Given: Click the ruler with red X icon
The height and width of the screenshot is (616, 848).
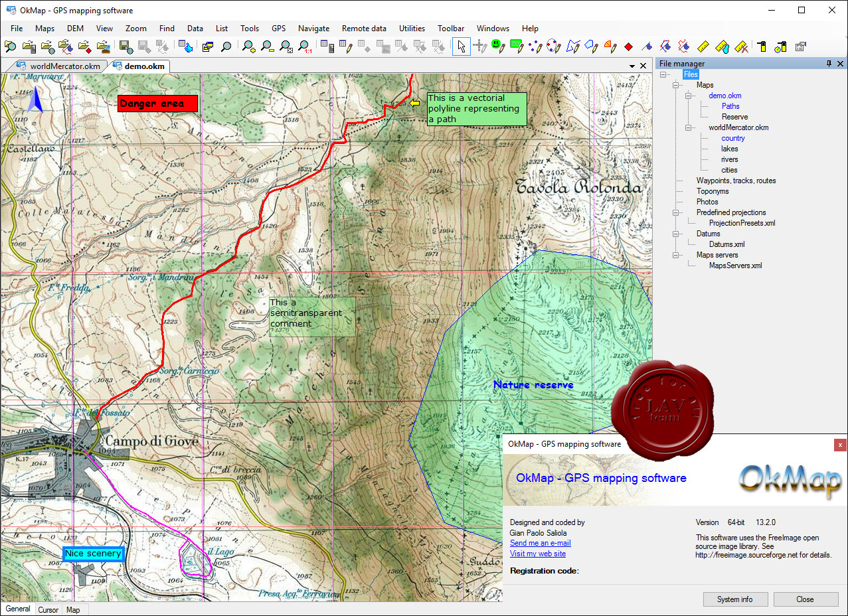Looking at the screenshot, I should coord(742,46).
